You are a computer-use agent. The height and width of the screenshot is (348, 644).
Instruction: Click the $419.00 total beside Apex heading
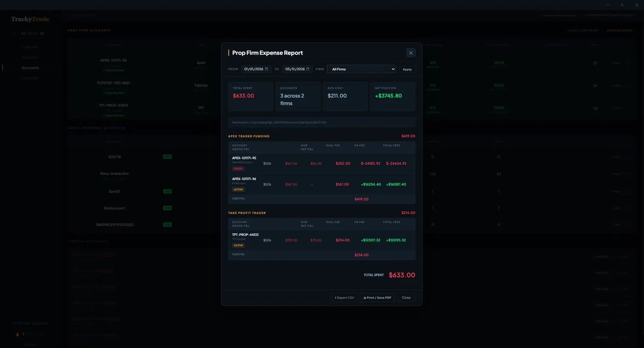(x=408, y=136)
